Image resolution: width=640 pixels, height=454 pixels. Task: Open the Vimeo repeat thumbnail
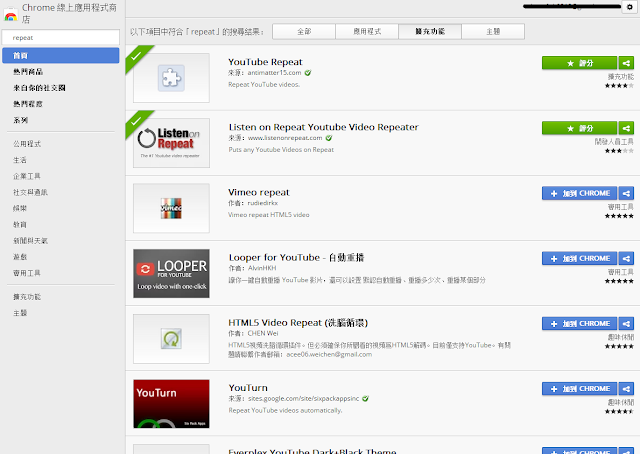click(171, 208)
